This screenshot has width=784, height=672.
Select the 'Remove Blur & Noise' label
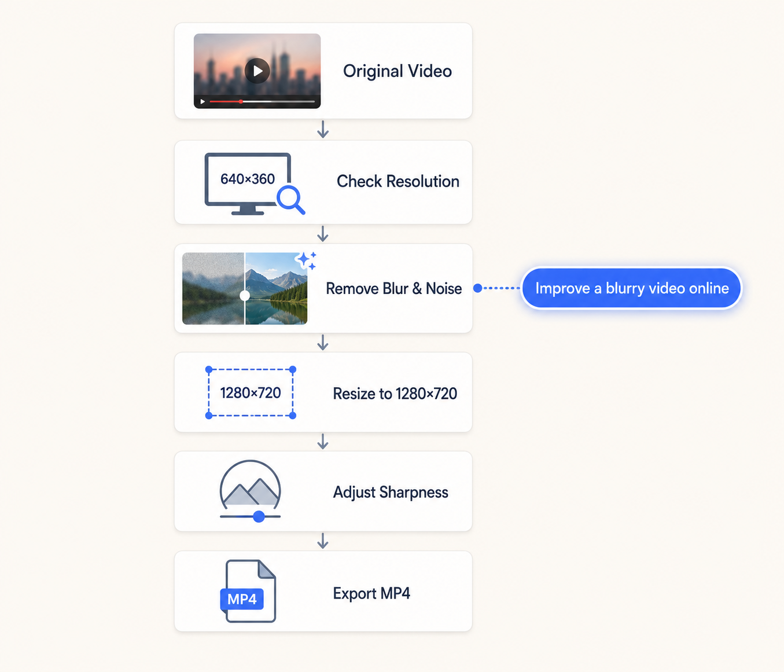click(x=394, y=289)
